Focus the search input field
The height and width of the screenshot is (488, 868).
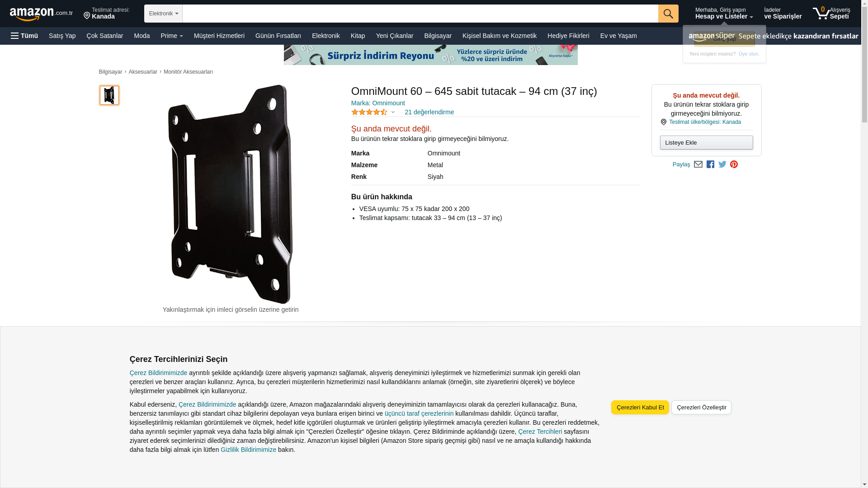click(420, 14)
